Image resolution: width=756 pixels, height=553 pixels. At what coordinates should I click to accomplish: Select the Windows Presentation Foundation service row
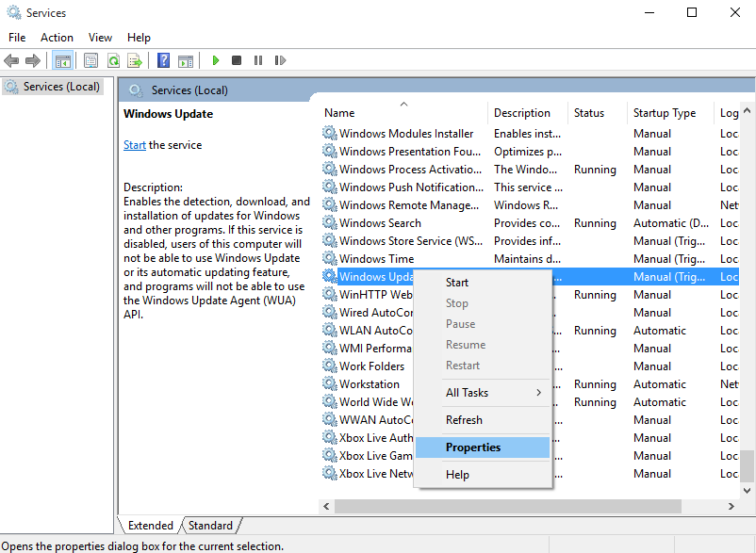(x=530, y=152)
